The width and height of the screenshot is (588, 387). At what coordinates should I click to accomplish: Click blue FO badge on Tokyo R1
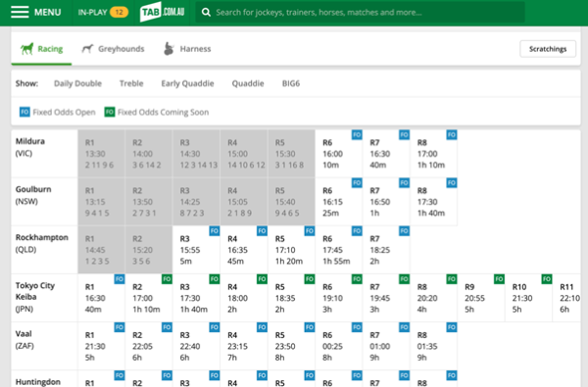coord(120,278)
